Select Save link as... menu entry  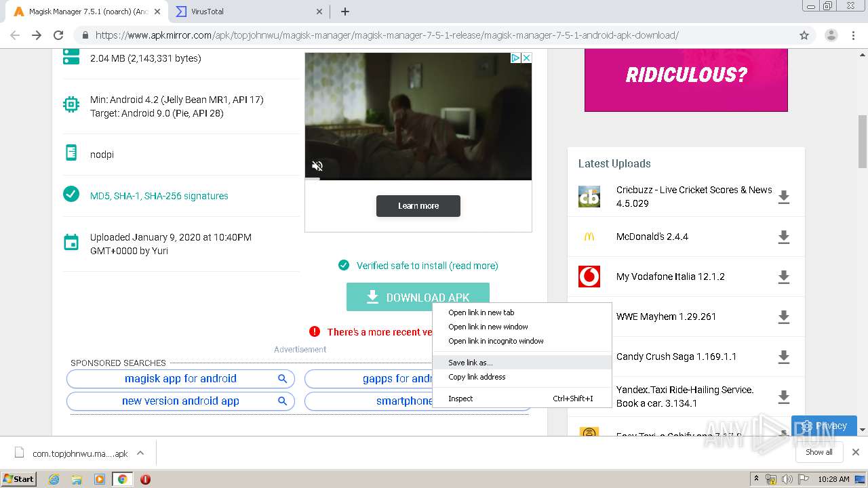[x=521, y=363]
